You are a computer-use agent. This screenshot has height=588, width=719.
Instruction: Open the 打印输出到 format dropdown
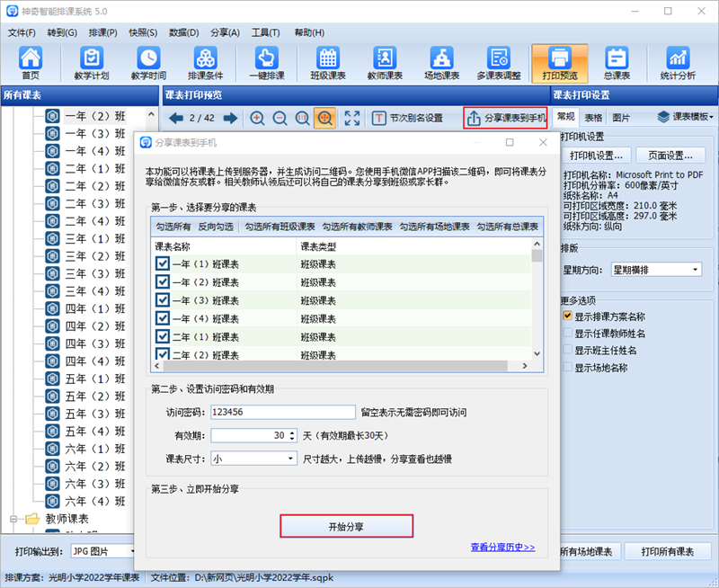pyautogui.click(x=102, y=551)
